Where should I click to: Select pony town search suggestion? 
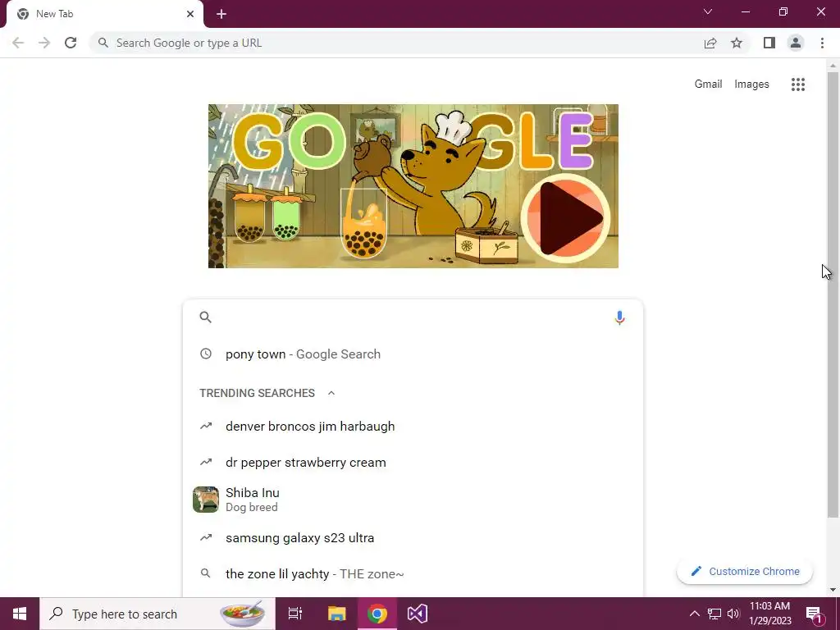(413, 354)
